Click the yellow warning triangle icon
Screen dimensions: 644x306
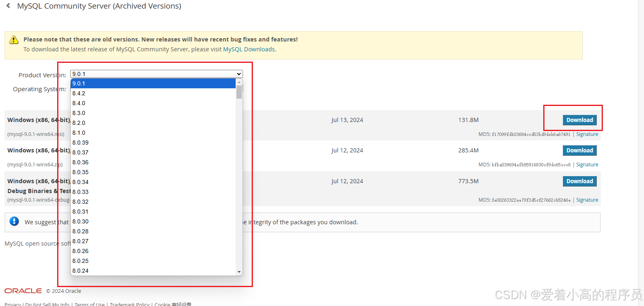click(x=14, y=39)
